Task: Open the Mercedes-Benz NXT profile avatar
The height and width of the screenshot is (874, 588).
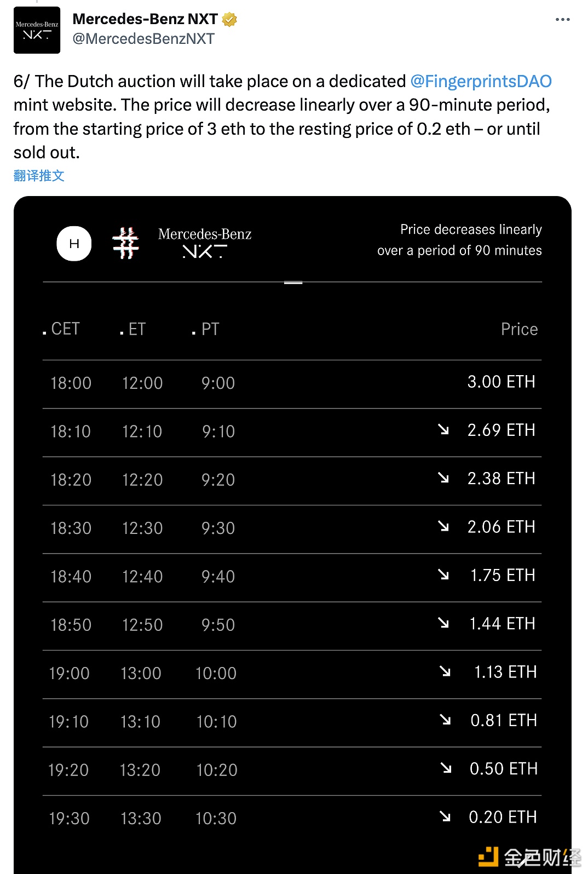Action: pyautogui.click(x=37, y=30)
